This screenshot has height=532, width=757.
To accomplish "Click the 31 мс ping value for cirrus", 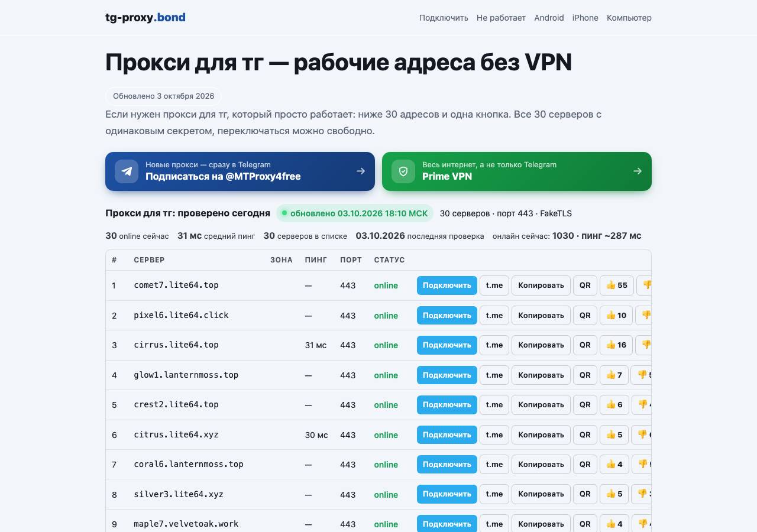I will click(316, 345).
